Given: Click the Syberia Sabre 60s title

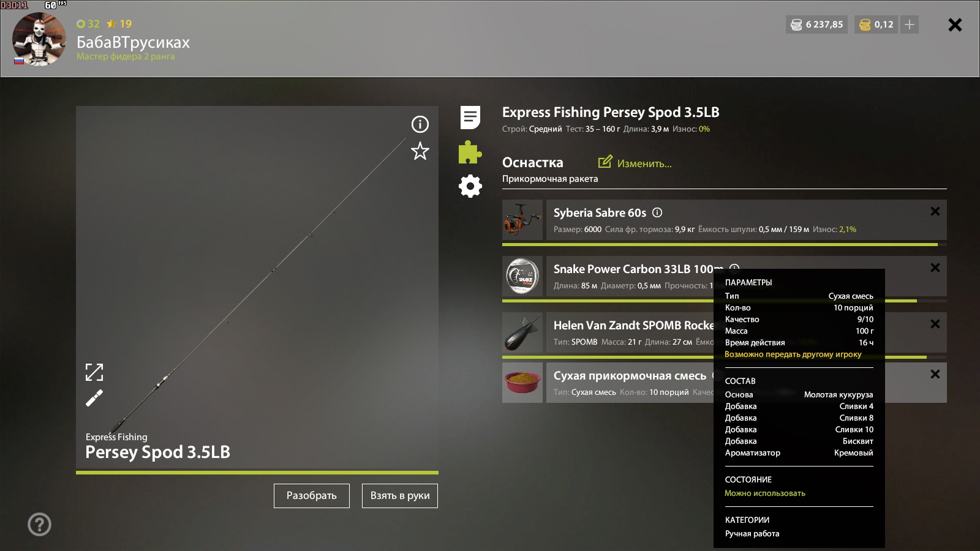Looking at the screenshot, I should point(600,212).
